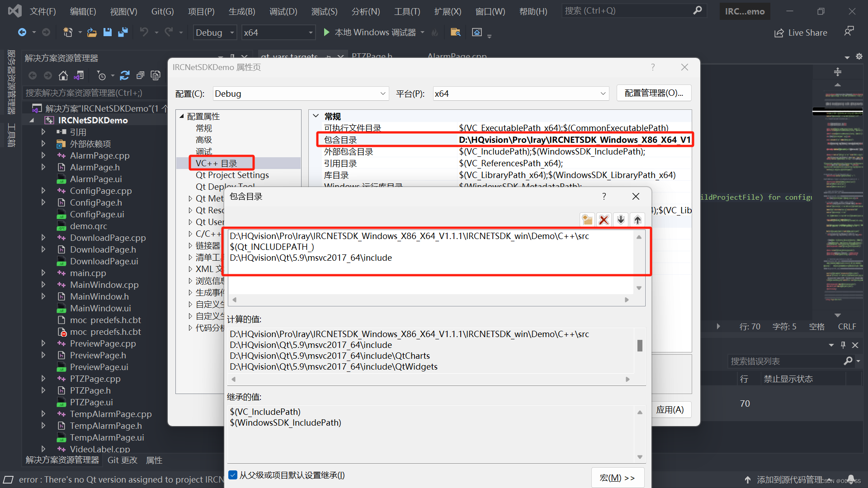Click new line icon in Include Directories dialog
868x488 pixels.
point(587,220)
